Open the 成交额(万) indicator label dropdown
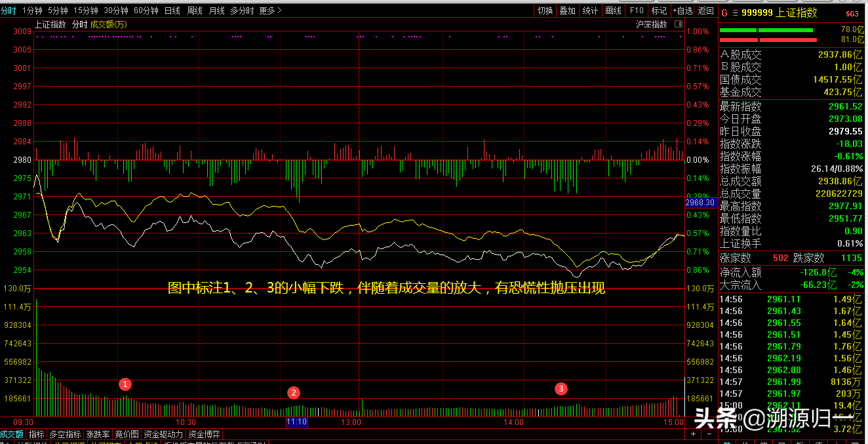868x444 pixels. (x=109, y=25)
